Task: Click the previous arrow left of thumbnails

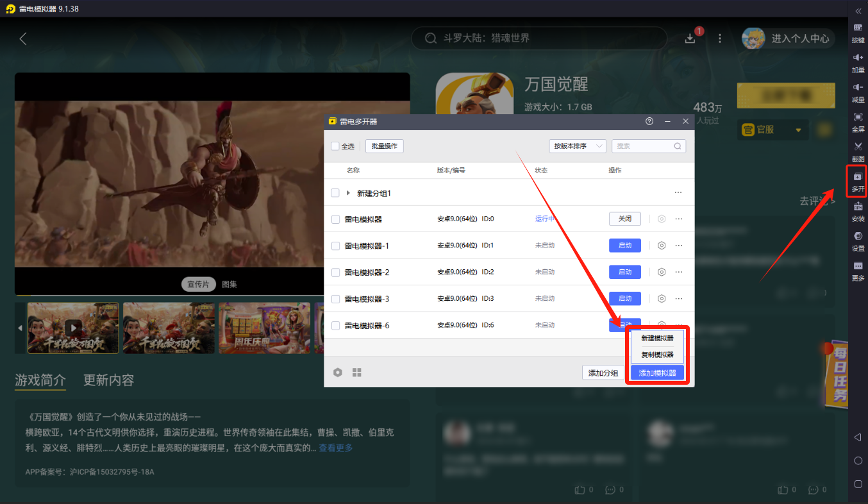Action: pyautogui.click(x=20, y=328)
